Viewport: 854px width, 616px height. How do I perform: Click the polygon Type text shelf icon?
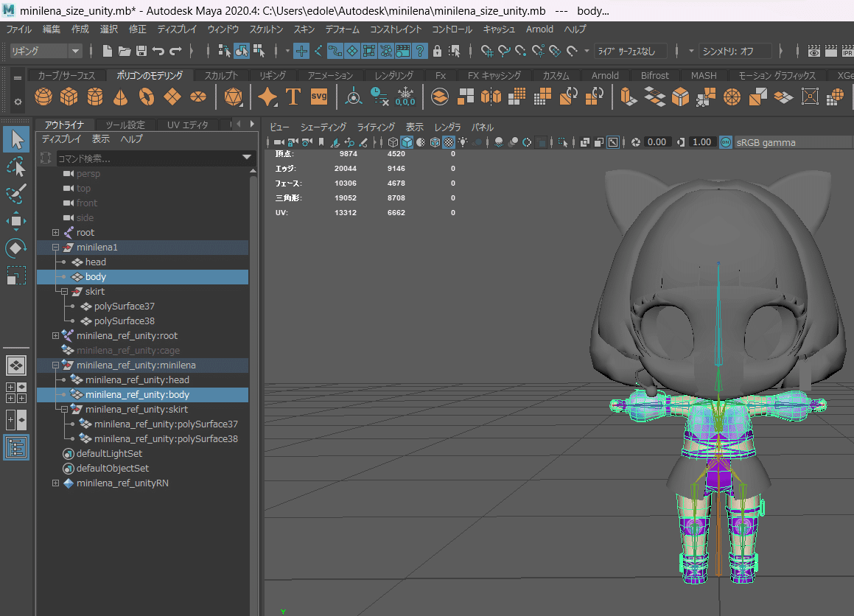[293, 97]
